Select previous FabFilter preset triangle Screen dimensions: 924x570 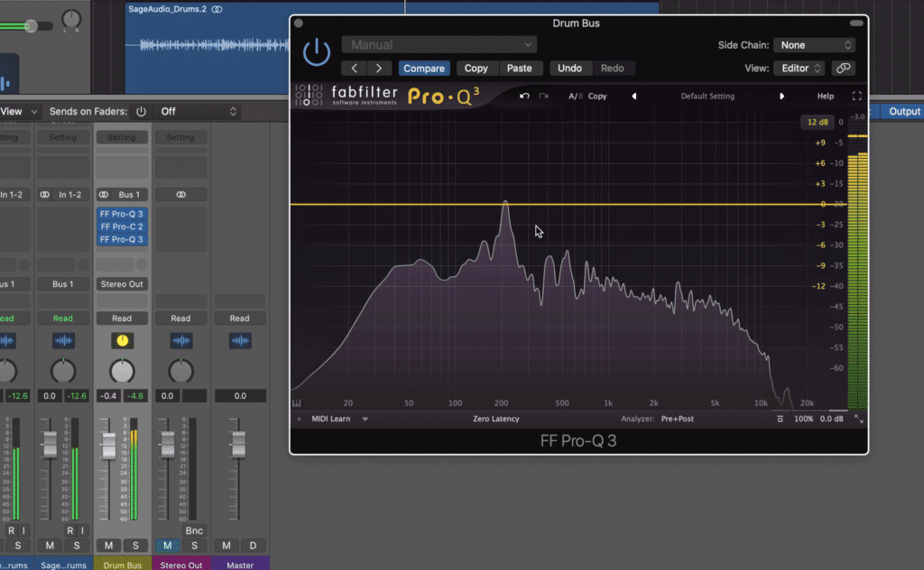(x=634, y=96)
